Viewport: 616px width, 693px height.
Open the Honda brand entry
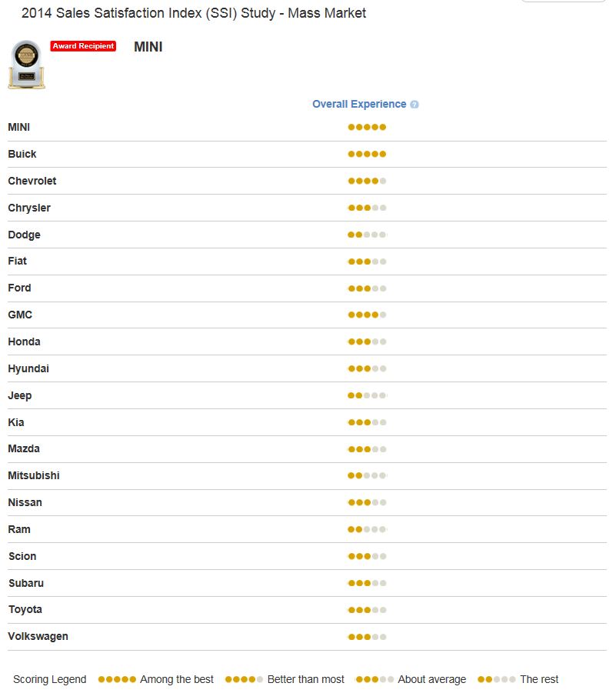25,342
